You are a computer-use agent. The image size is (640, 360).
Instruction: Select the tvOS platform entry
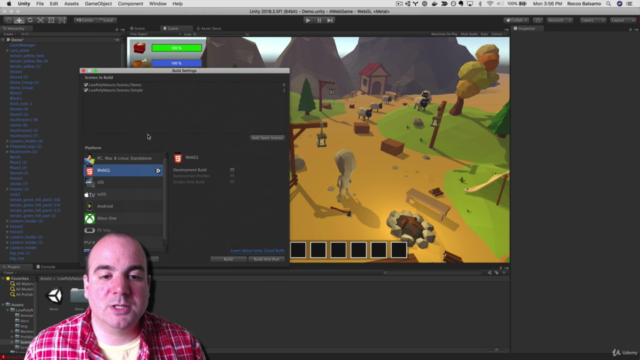pyautogui.click(x=123, y=194)
